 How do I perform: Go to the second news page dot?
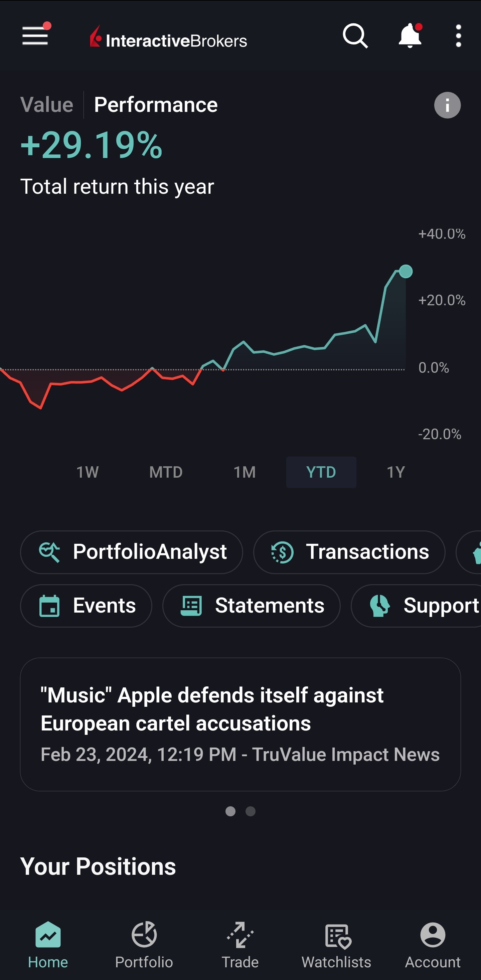251,811
